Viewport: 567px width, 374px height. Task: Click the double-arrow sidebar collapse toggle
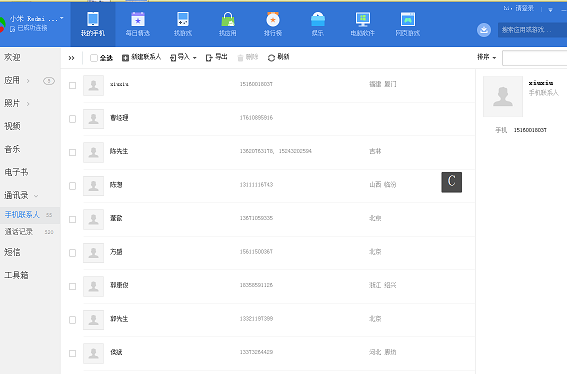point(72,58)
